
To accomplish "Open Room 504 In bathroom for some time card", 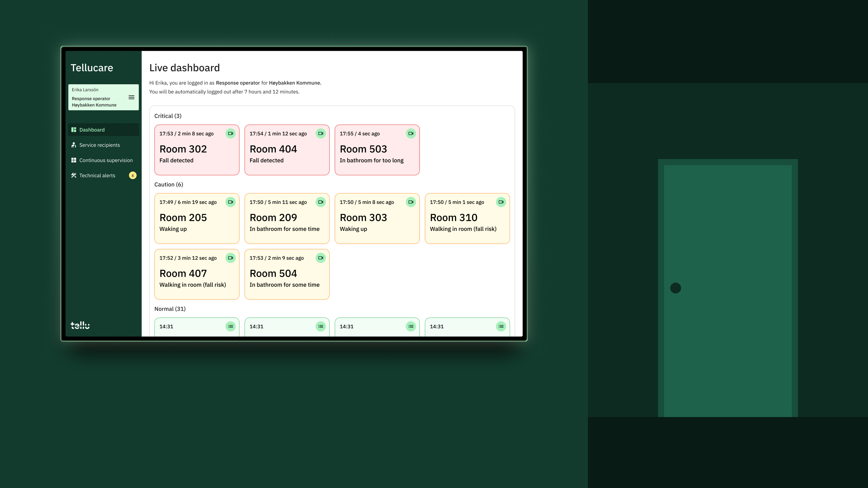I will (287, 274).
